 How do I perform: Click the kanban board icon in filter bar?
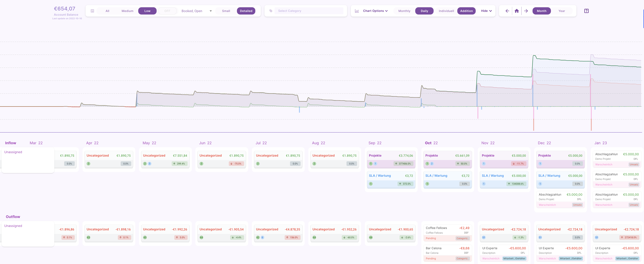click(x=92, y=11)
